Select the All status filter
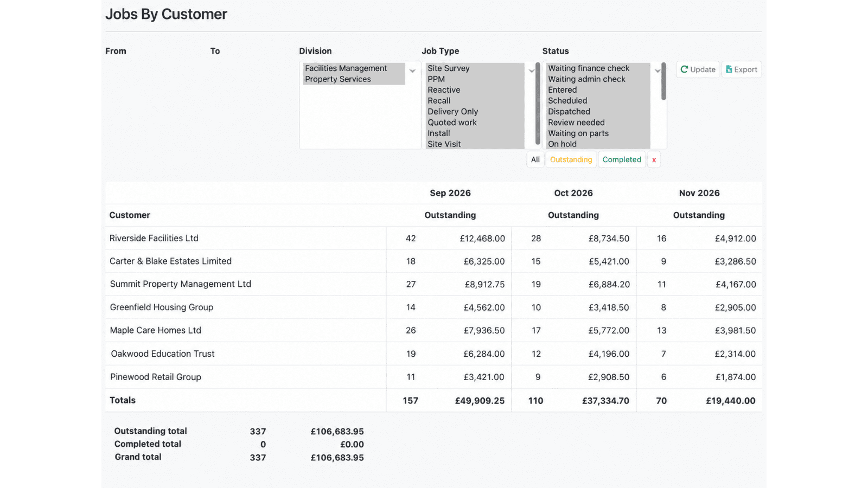Screen dimensions: 868x488 pos(535,159)
